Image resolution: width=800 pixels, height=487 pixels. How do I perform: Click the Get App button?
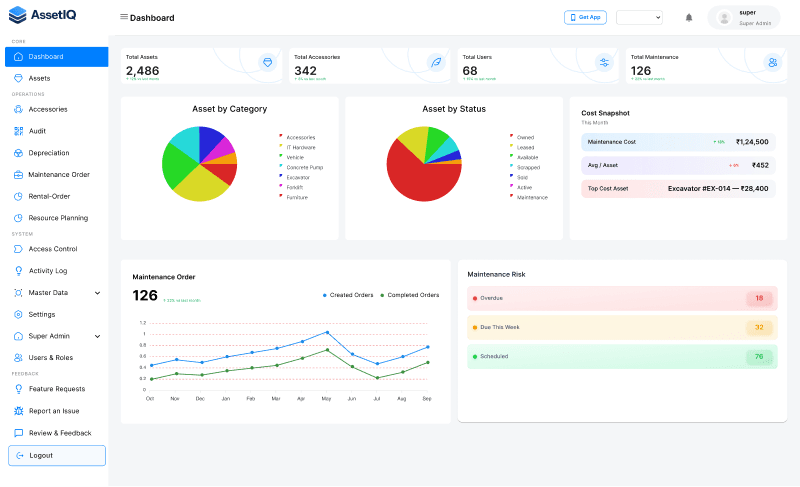coord(585,17)
